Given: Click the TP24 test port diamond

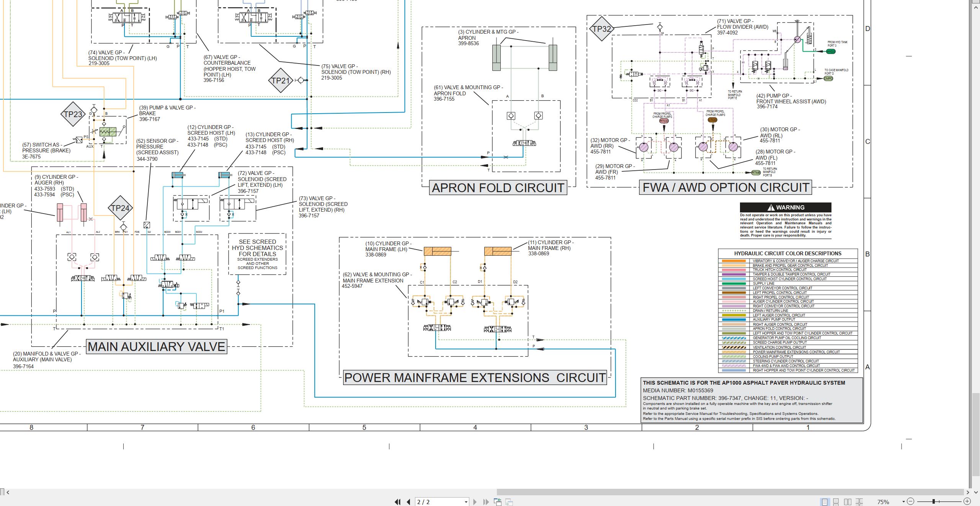Looking at the screenshot, I should 120,208.
